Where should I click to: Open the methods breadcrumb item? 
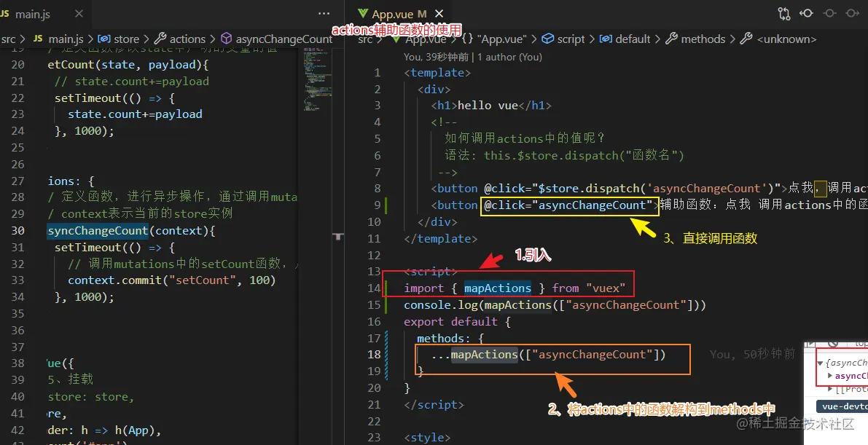(695, 39)
